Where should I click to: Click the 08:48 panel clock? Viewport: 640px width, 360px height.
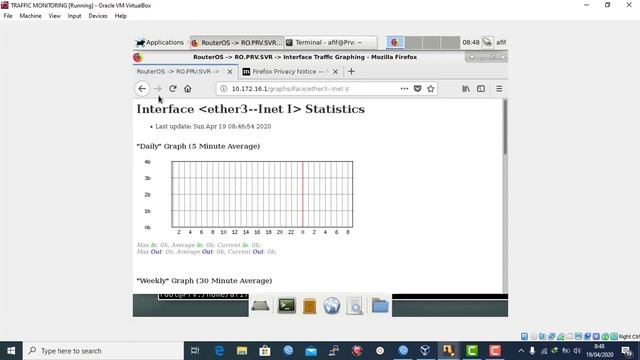tap(471, 42)
